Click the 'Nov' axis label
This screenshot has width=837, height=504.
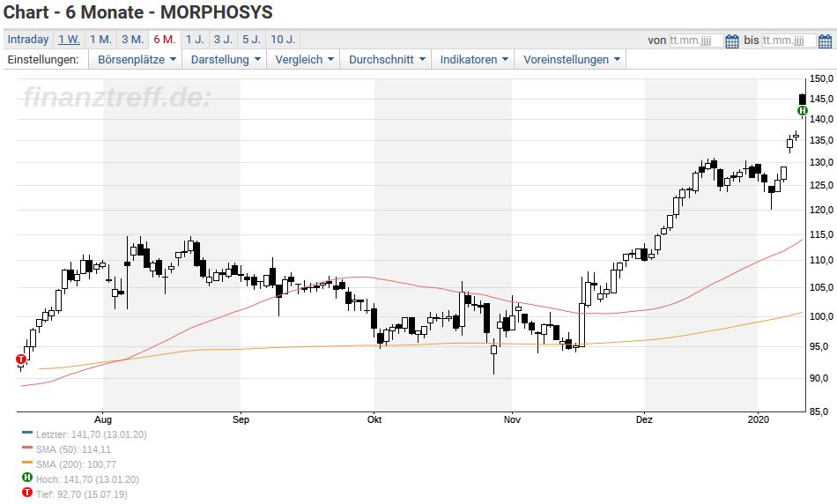[x=512, y=419]
